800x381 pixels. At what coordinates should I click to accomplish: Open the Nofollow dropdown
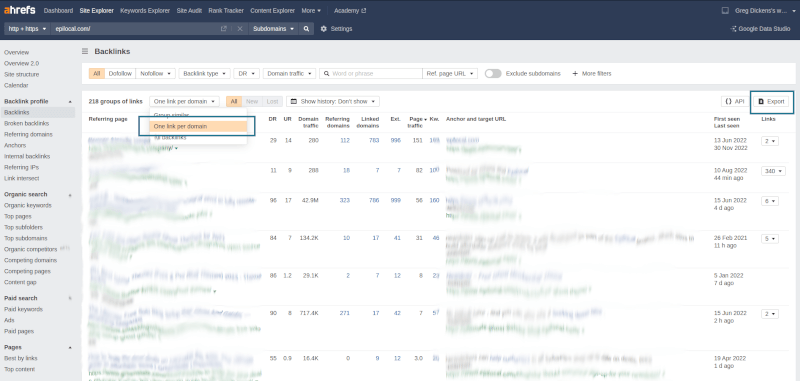pos(156,73)
